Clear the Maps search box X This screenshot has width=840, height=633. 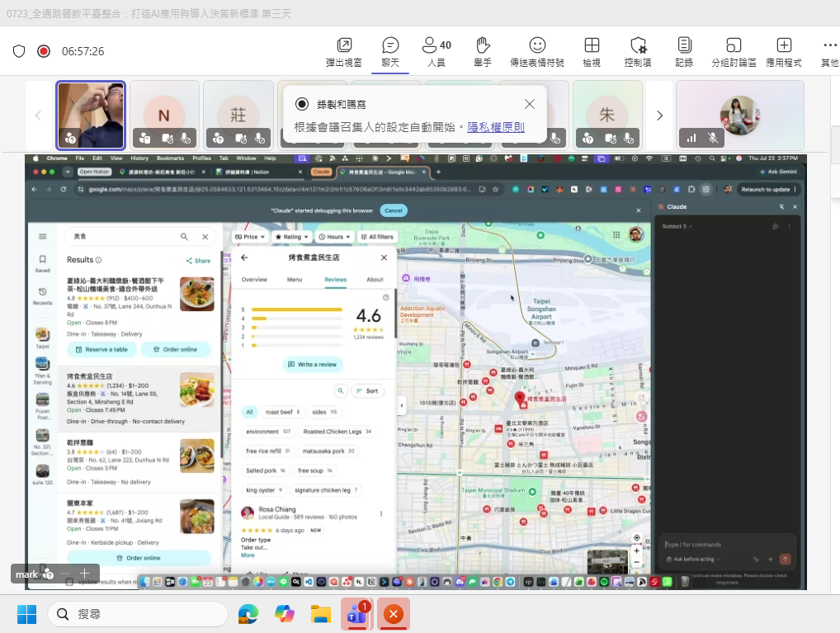coord(205,236)
